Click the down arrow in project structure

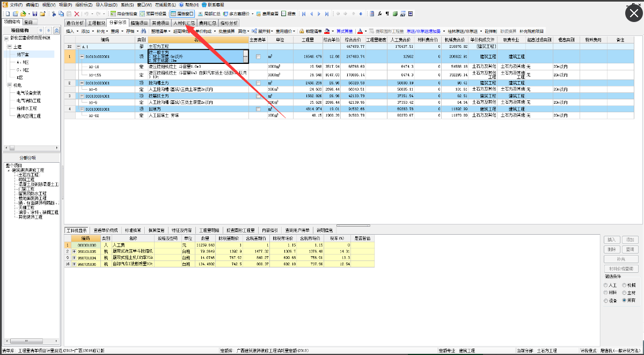(48, 31)
